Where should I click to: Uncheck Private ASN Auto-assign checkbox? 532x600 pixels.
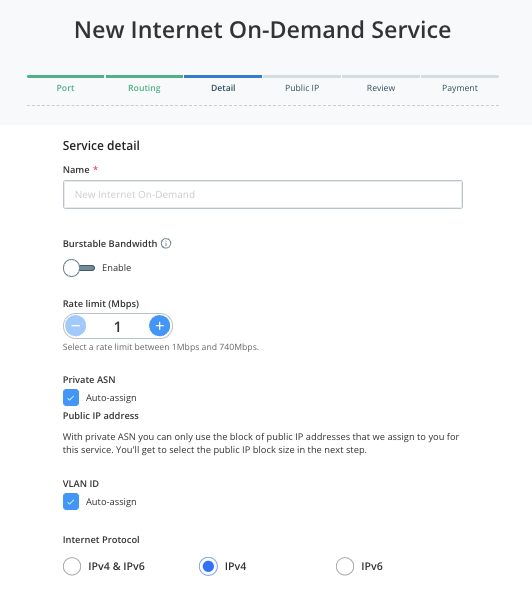point(71,398)
